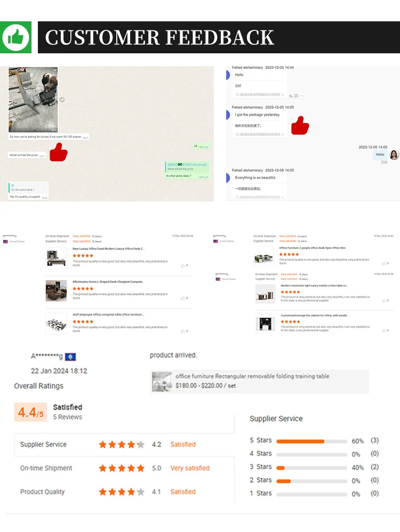This screenshot has width=400, height=532.
Task: Click the helpful thumb icon on the L Shaped Desk review
Action: (183, 298)
